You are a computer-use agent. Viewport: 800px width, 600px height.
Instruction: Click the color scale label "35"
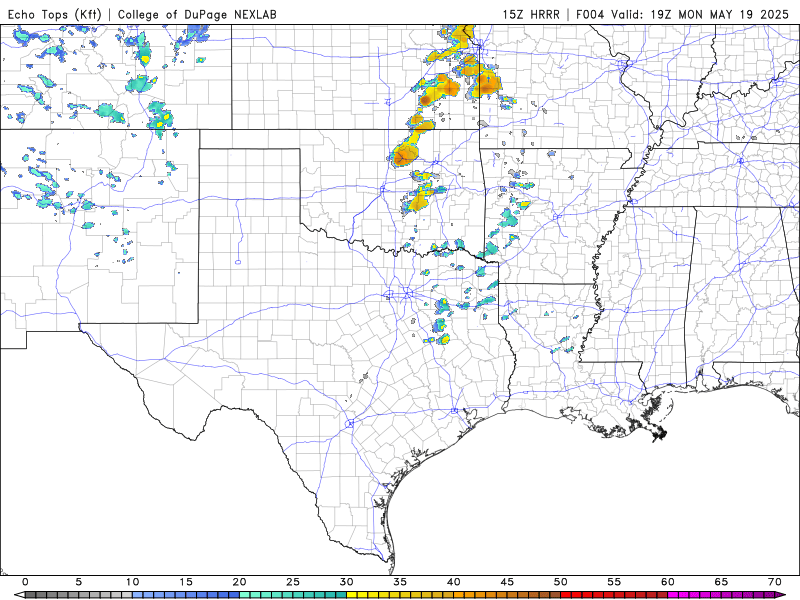pos(400,582)
